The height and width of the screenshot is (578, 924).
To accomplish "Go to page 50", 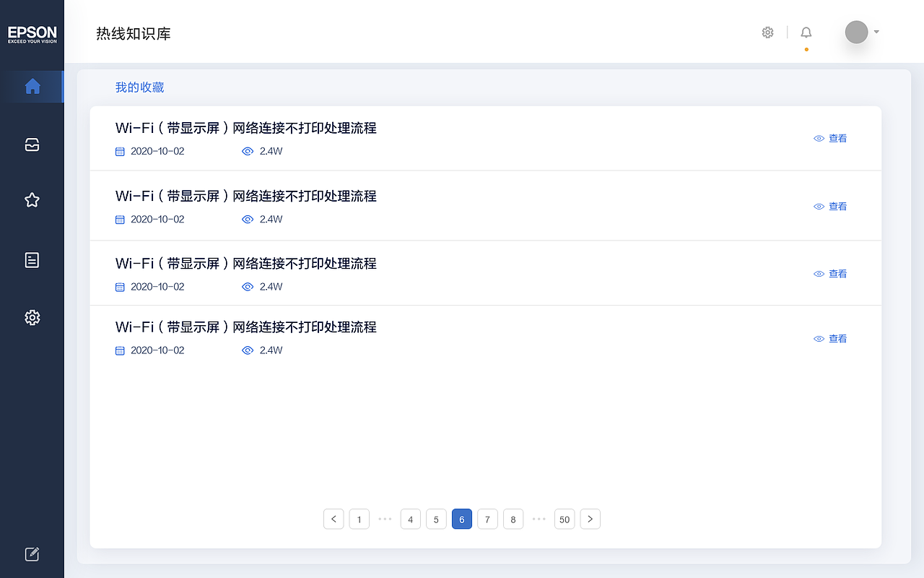I will (565, 519).
